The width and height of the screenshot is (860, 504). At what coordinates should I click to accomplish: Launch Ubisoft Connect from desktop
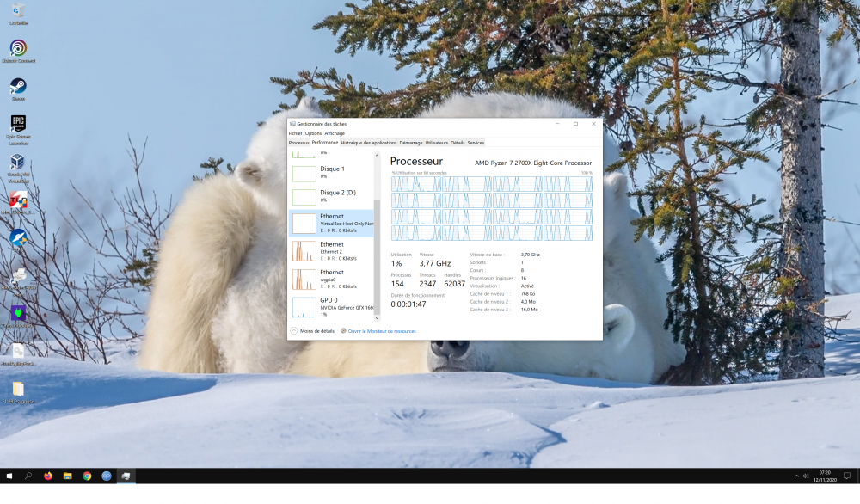[18, 51]
